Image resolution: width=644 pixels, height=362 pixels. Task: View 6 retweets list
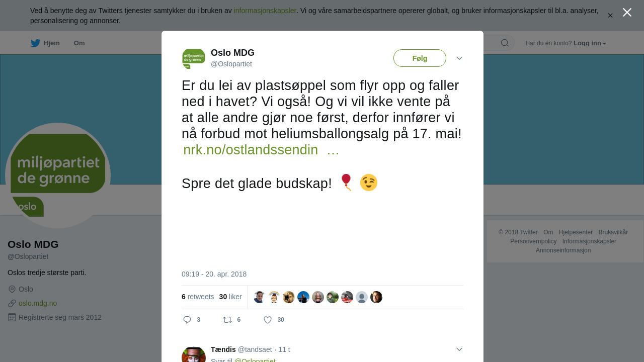coord(198,297)
